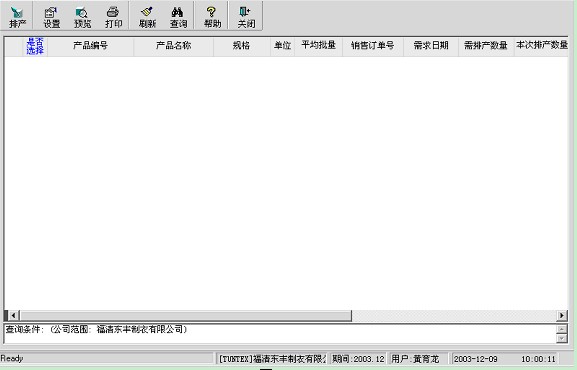Open 帮助 help question-mark icon
Screen dimensions: 577x370
pos(212,17)
